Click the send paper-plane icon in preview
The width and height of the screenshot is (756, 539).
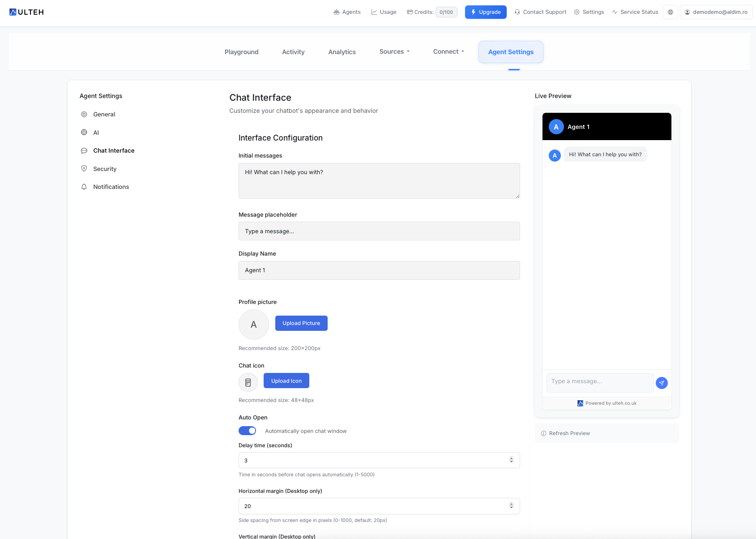tap(662, 383)
